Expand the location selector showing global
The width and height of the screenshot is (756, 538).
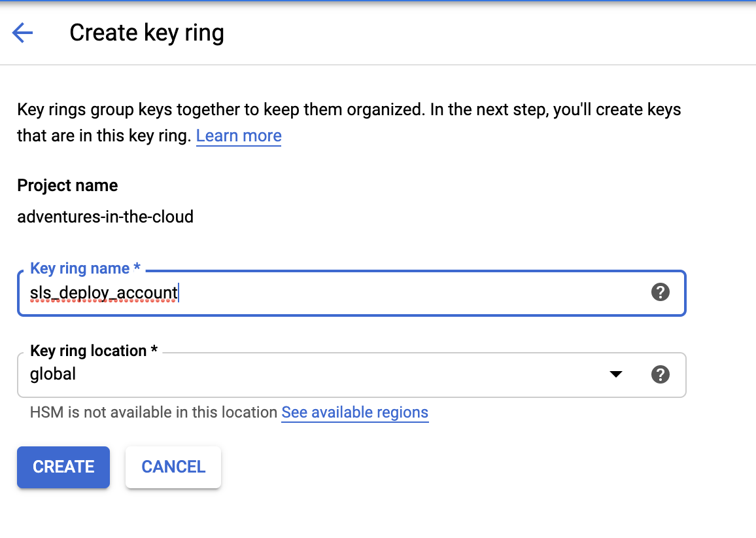[615, 374]
